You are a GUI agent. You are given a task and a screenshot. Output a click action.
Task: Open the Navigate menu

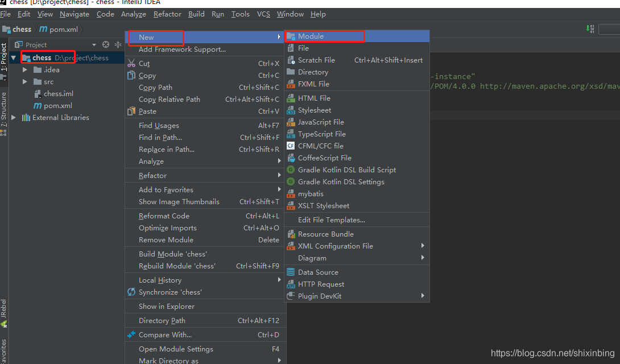(x=75, y=14)
